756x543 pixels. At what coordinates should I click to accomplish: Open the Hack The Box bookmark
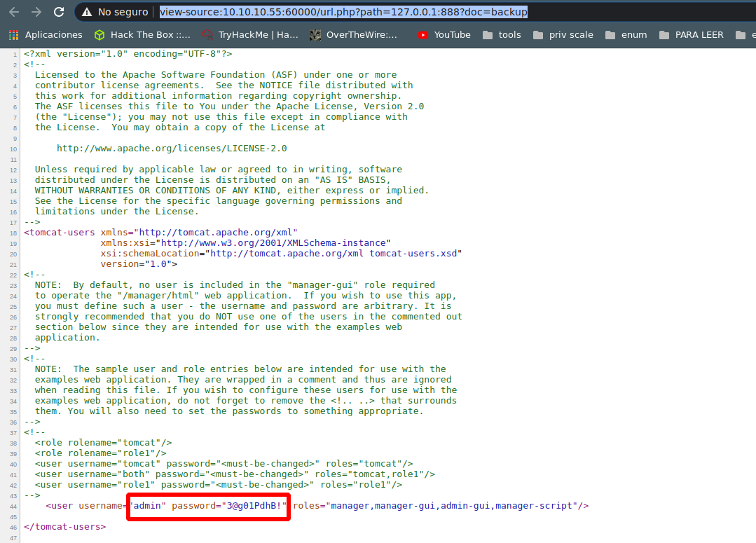pyautogui.click(x=142, y=35)
